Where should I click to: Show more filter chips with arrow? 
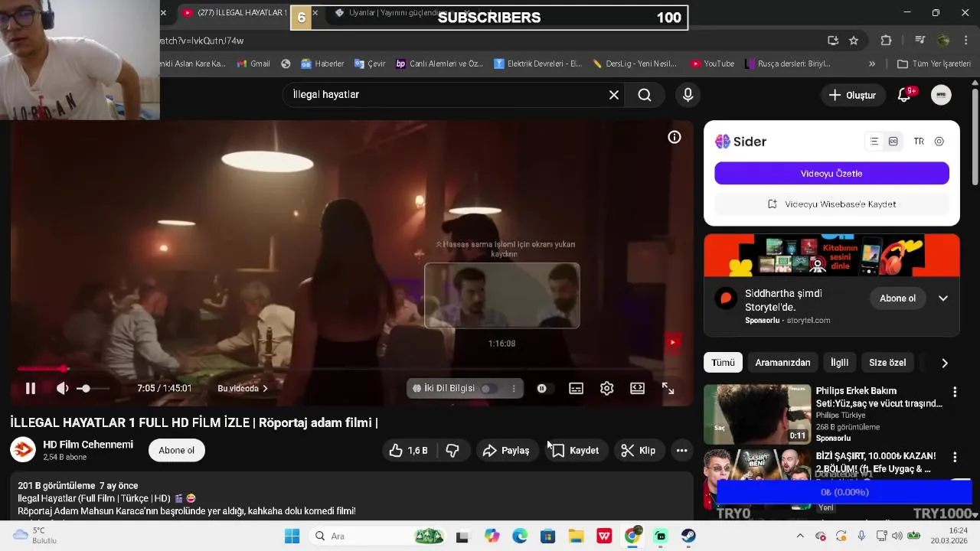(944, 363)
